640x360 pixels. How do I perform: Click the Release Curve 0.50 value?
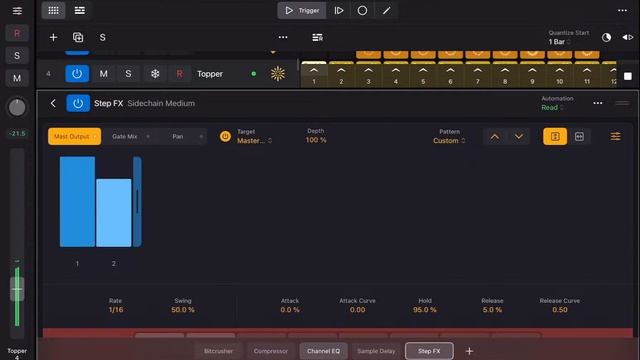(560, 310)
